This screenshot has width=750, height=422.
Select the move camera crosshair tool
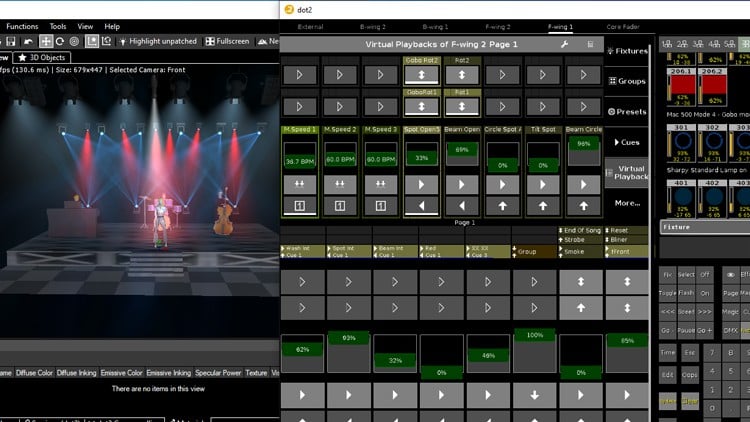[46, 41]
